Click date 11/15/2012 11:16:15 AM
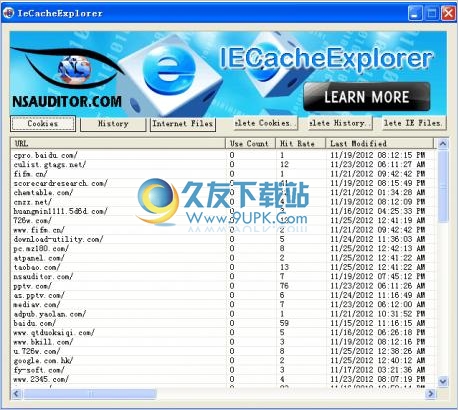The width and height of the screenshot is (458, 410). click(378, 323)
